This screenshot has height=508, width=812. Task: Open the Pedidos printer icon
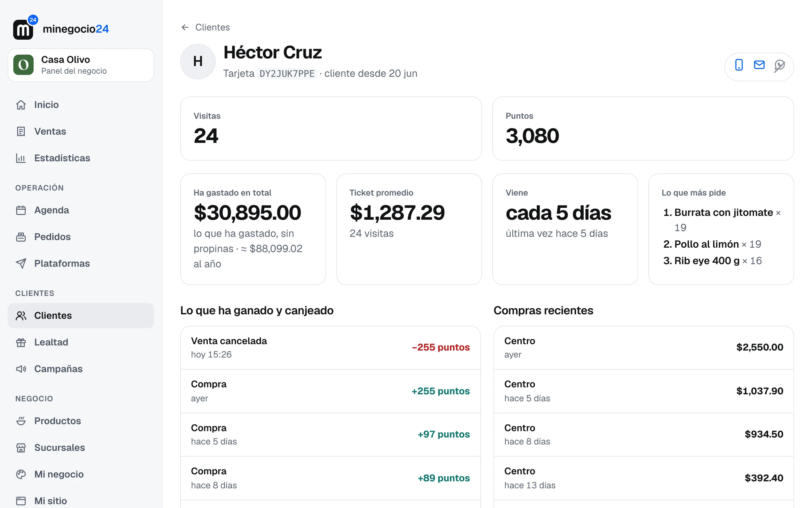(21, 237)
